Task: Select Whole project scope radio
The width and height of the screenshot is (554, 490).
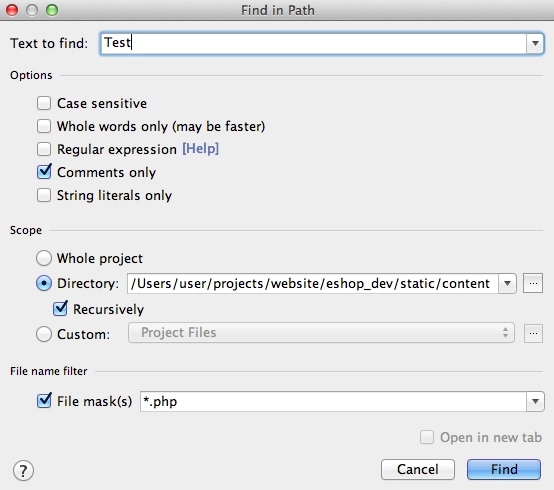Action: [x=44, y=258]
